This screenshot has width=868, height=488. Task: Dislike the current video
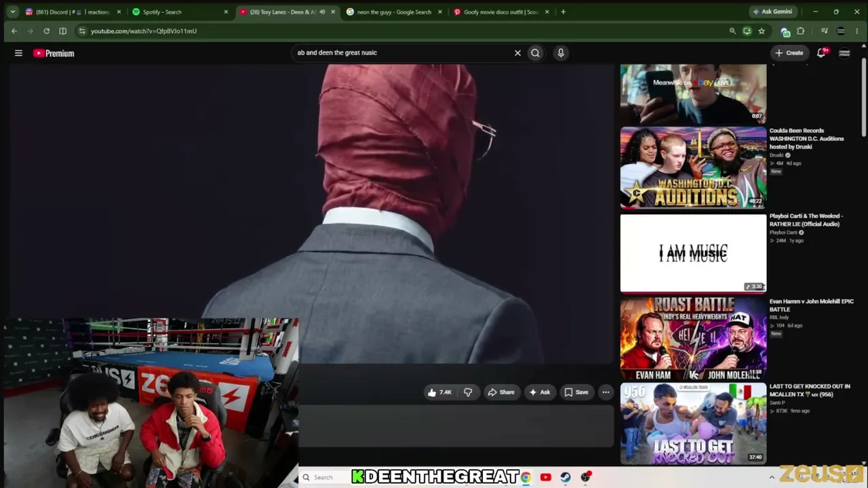468,392
